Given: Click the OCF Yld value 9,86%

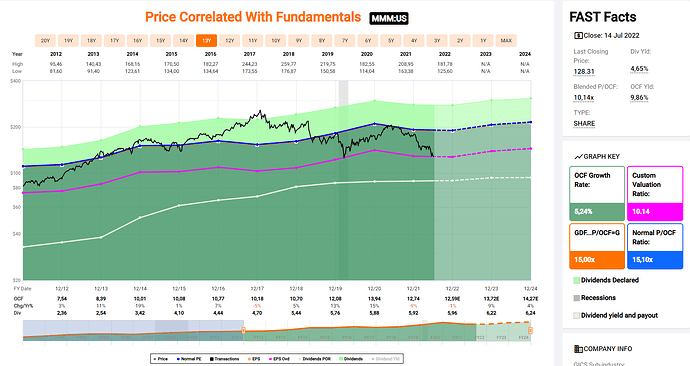Looking at the screenshot, I should pyautogui.click(x=639, y=98).
